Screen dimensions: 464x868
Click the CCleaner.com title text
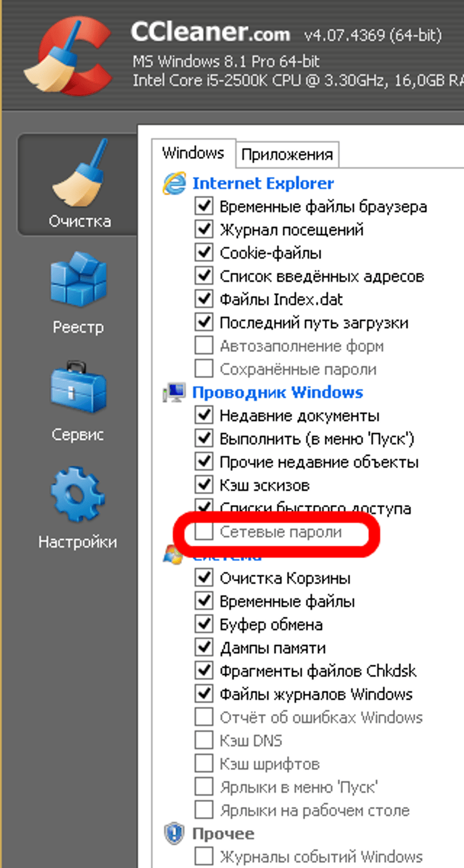click(211, 33)
